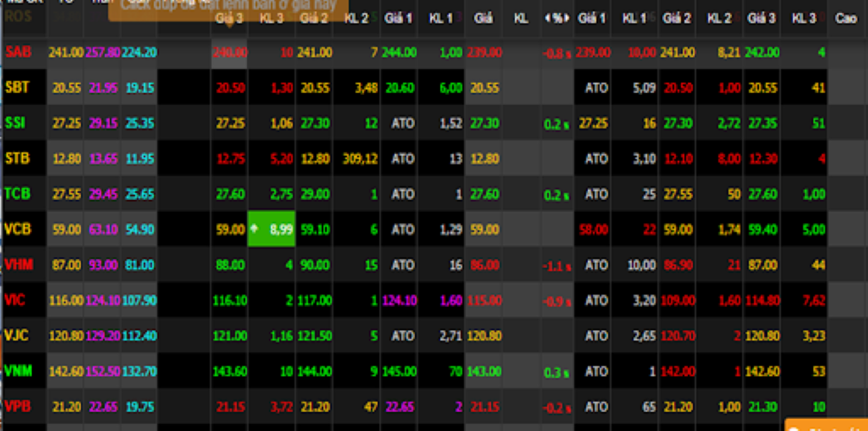Click SSI ask price 27.35
868x431 pixels.
click(764, 123)
